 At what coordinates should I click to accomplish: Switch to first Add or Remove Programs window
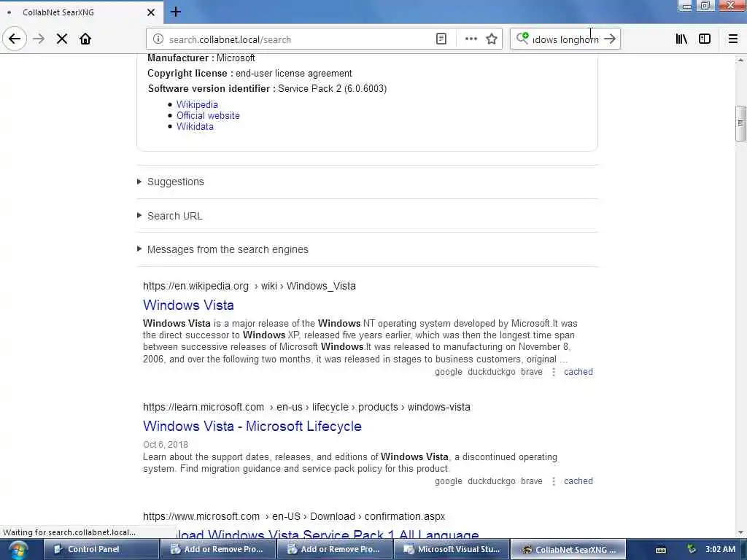pos(217,549)
